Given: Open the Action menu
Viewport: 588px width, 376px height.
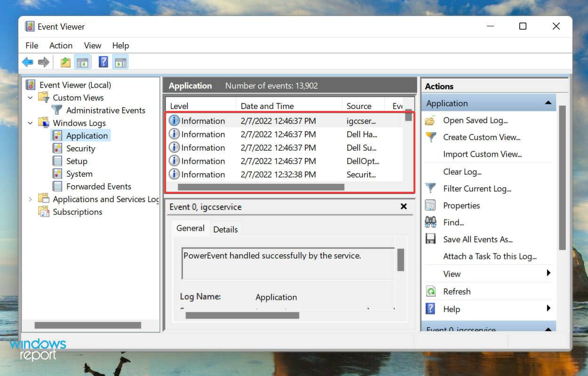Looking at the screenshot, I should coord(61,45).
